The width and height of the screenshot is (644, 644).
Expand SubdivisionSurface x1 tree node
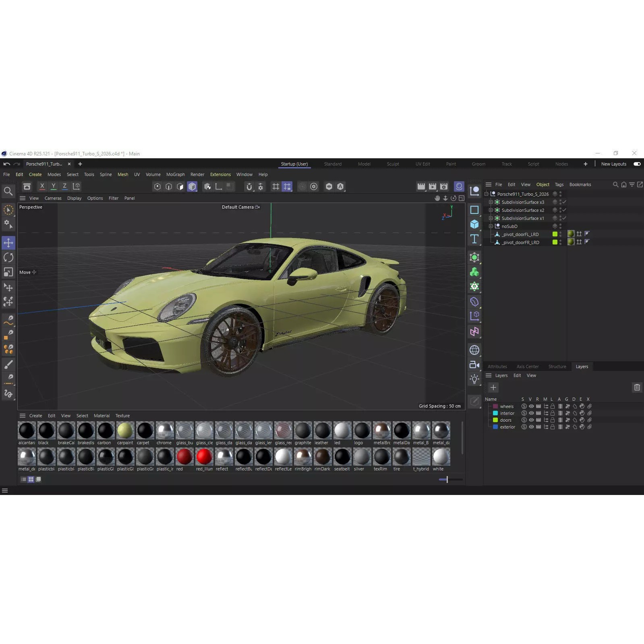[491, 218]
